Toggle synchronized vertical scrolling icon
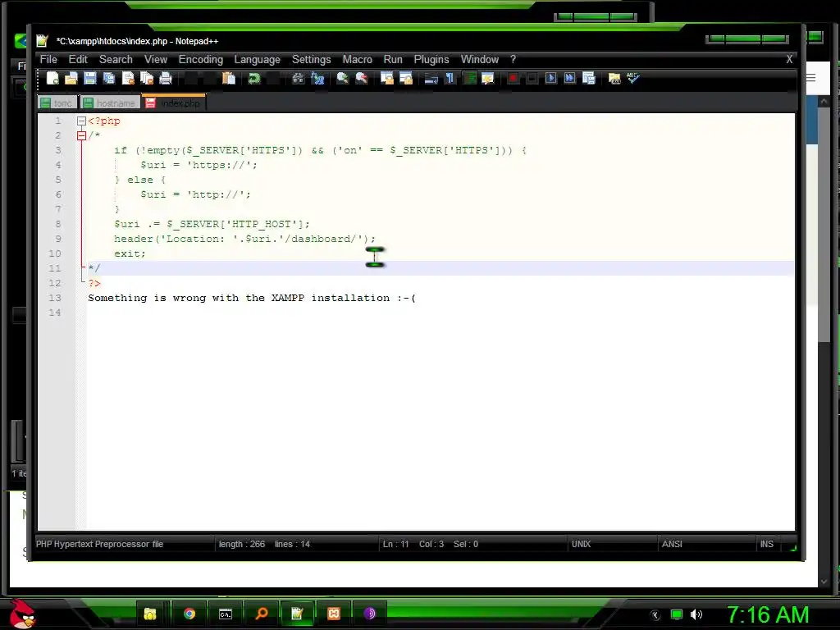840x630 pixels. coord(387,78)
